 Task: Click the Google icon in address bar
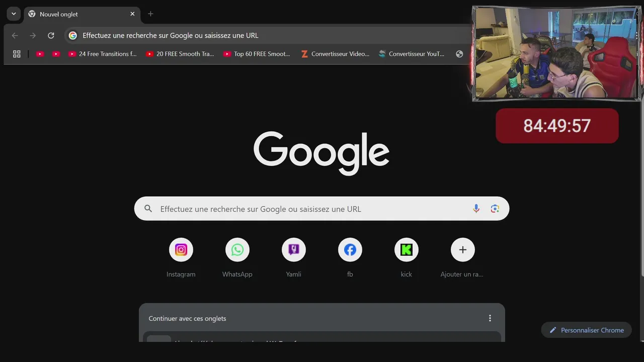73,35
